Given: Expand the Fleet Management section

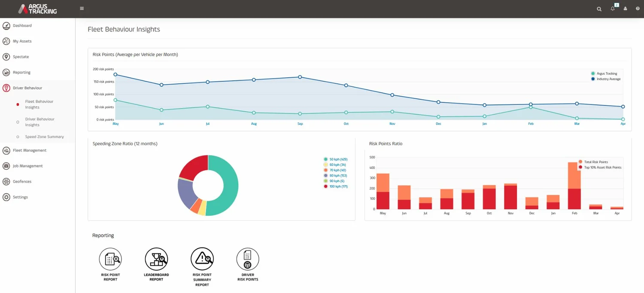Looking at the screenshot, I should click(x=30, y=150).
